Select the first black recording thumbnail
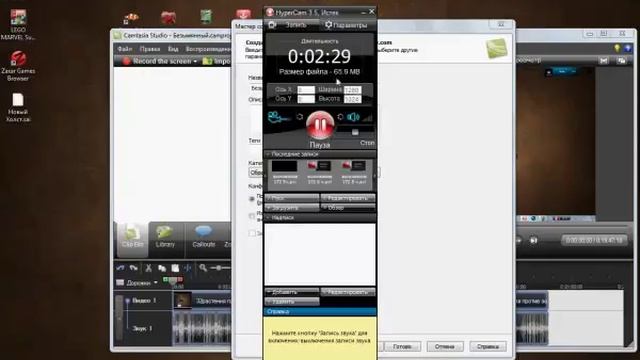The width and height of the screenshot is (640, 360). tap(284, 166)
